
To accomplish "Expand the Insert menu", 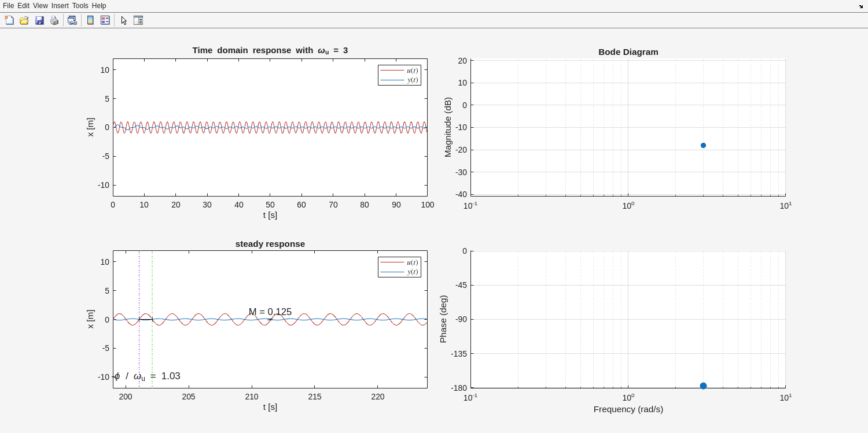I will tap(60, 6).
